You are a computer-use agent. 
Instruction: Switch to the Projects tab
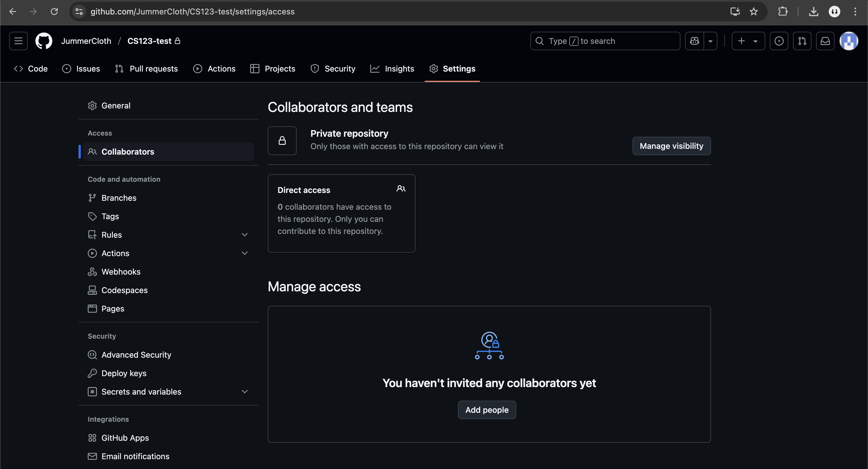coord(273,68)
